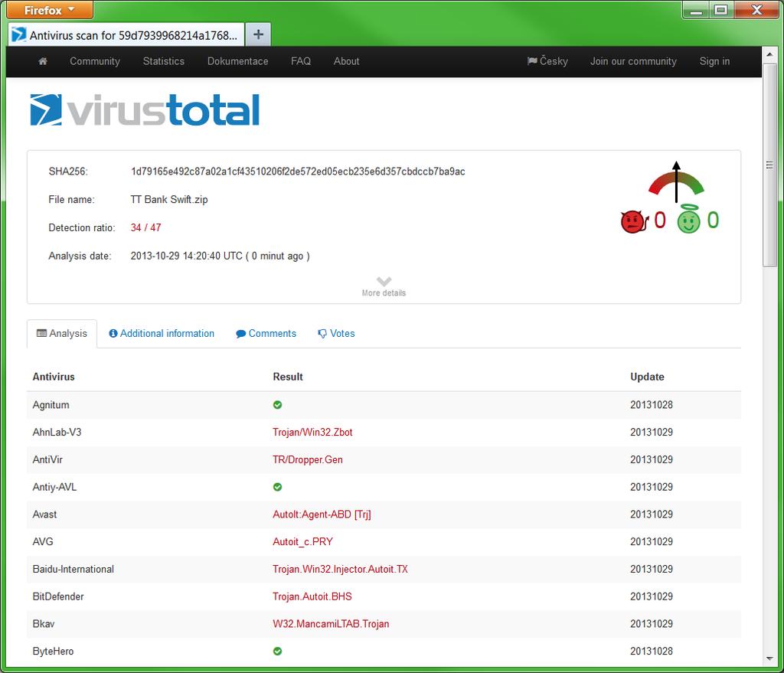Click the Antiy-AVL antivirus name
Screen dimensions: 784x673
(54, 487)
